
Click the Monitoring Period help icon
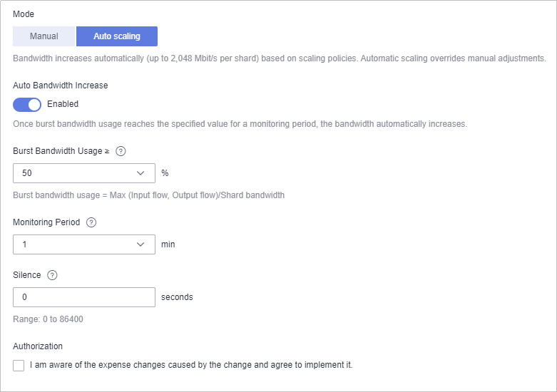(x=91, y=222)
